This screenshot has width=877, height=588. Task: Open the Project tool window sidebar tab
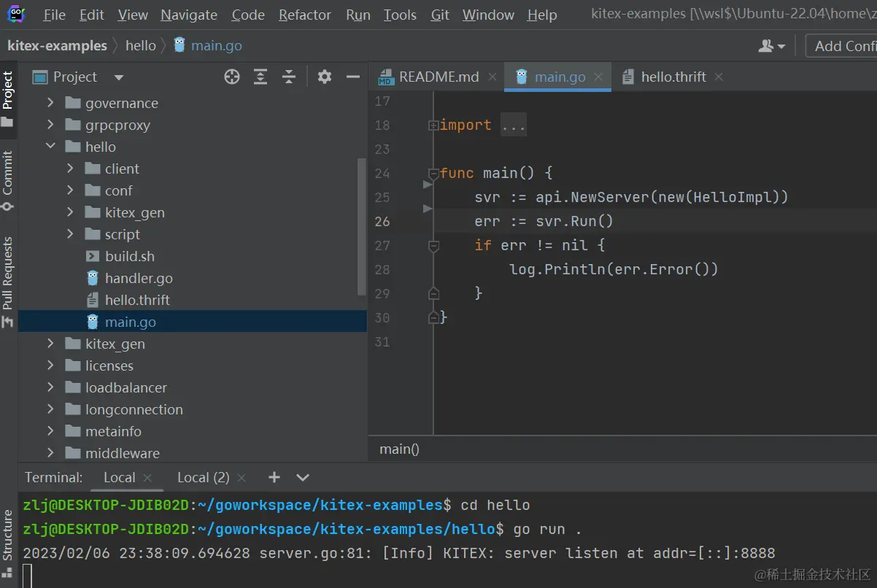(x=8, y=101)
